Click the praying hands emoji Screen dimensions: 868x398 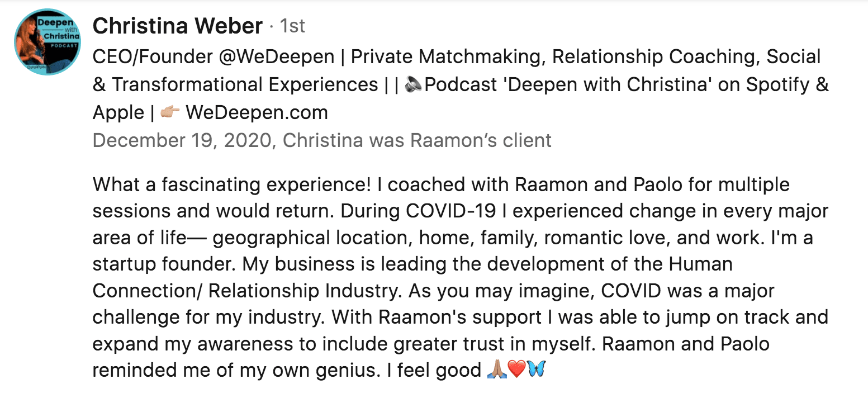[x=497, y=370]
